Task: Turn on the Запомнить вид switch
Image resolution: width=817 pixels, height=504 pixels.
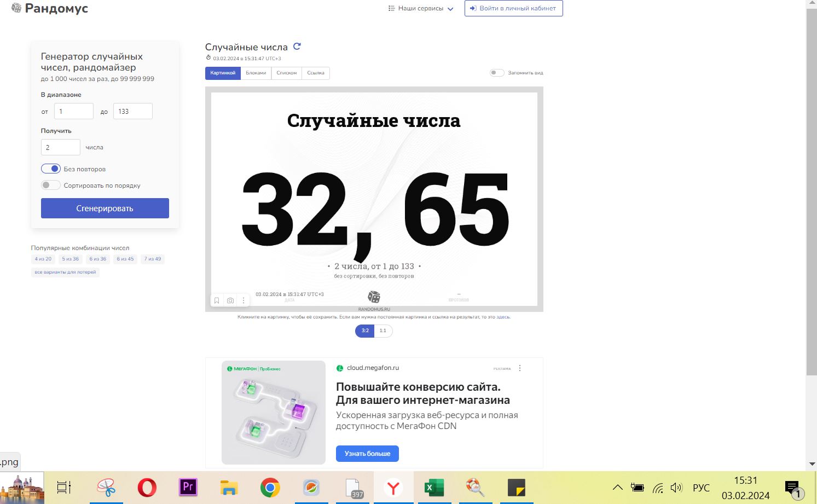Action: (x=497, y=72)
